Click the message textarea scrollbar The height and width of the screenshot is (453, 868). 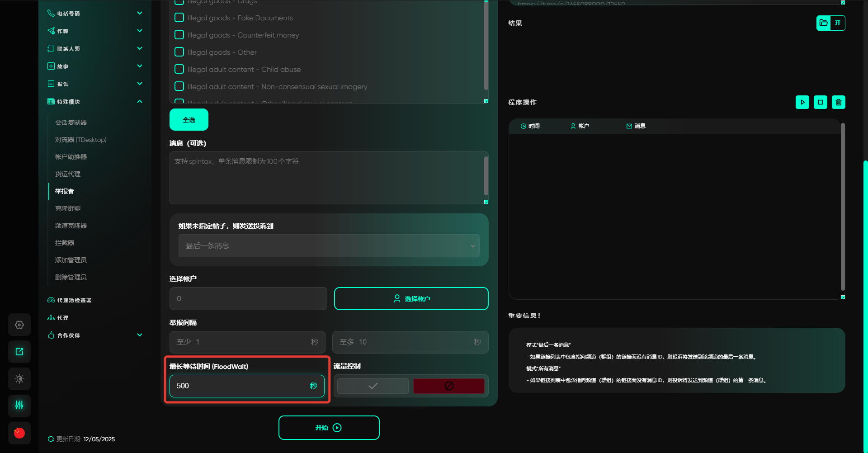pyautogui.click(x=486, y=175)
